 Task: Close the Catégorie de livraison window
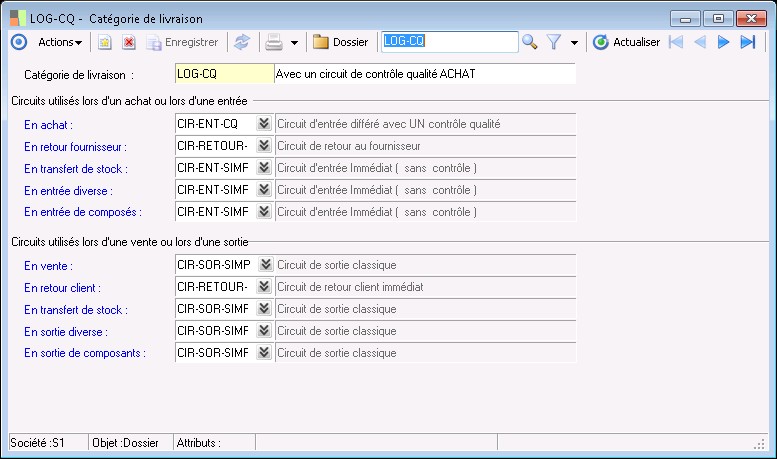tap(751, 19)
